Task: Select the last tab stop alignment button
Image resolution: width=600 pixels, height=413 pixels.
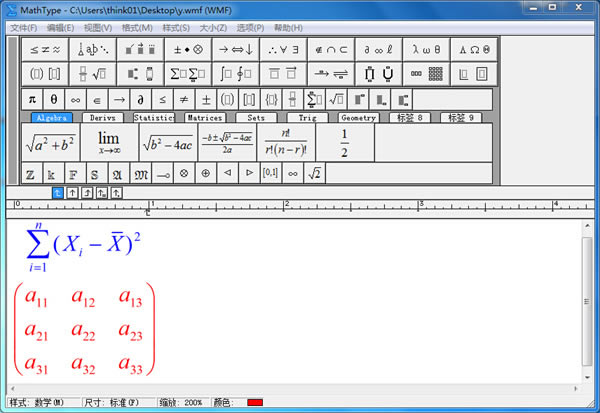Action: (117, 192)
